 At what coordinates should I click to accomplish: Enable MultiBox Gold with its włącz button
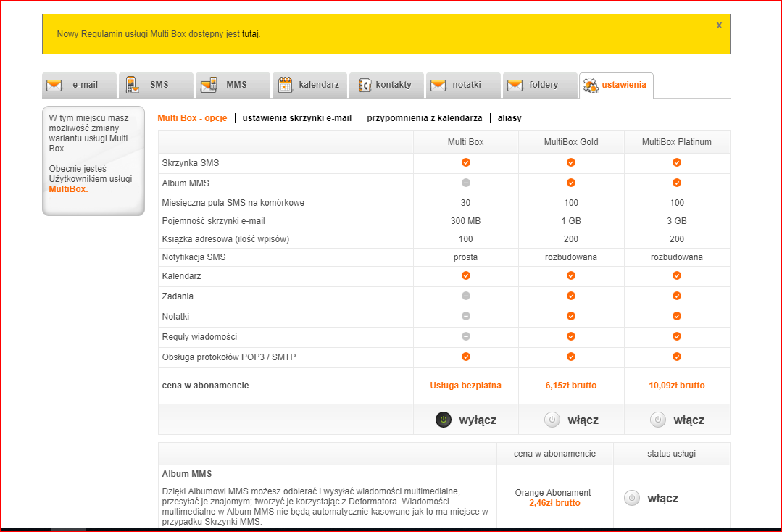coord(570,419)
